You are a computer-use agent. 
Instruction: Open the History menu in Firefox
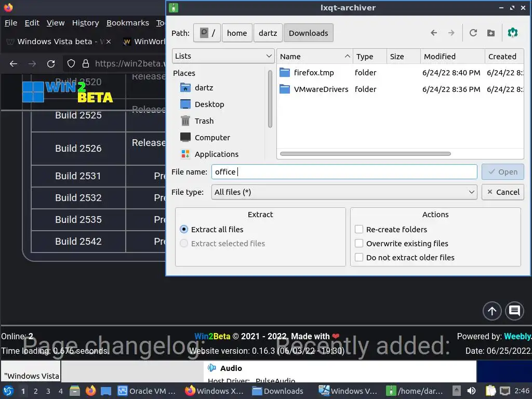[x=86, y=23]
